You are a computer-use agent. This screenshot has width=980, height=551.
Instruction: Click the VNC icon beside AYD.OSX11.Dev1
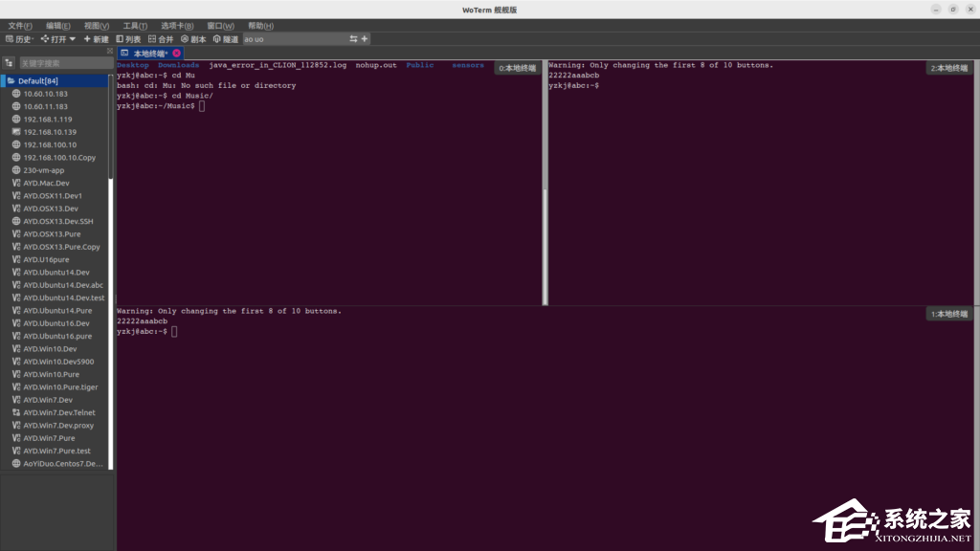(x=16, y=195)
